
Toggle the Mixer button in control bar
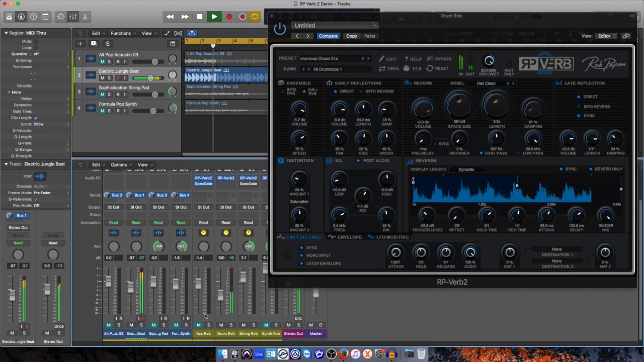(73, 17)
